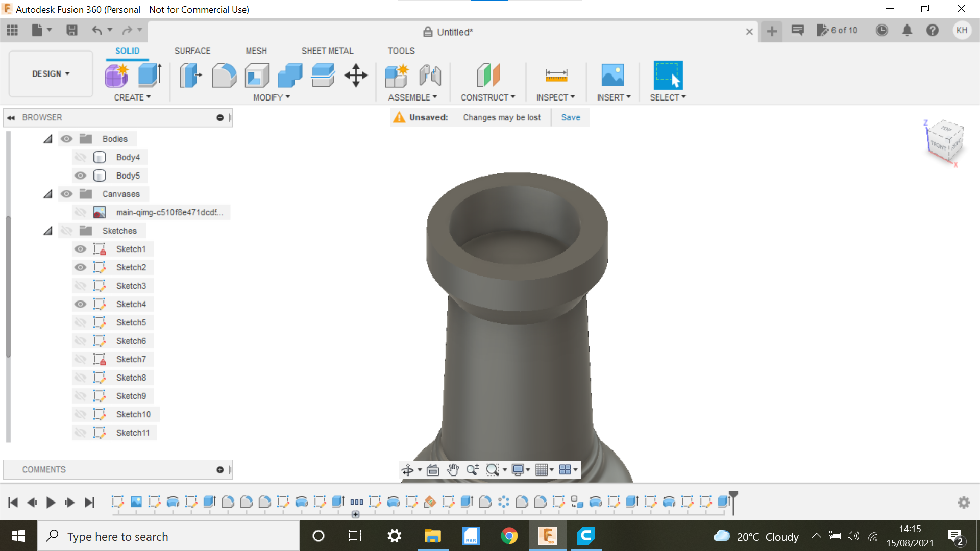
Task: Click the Pan hand tool
Action: pos(453,470)
